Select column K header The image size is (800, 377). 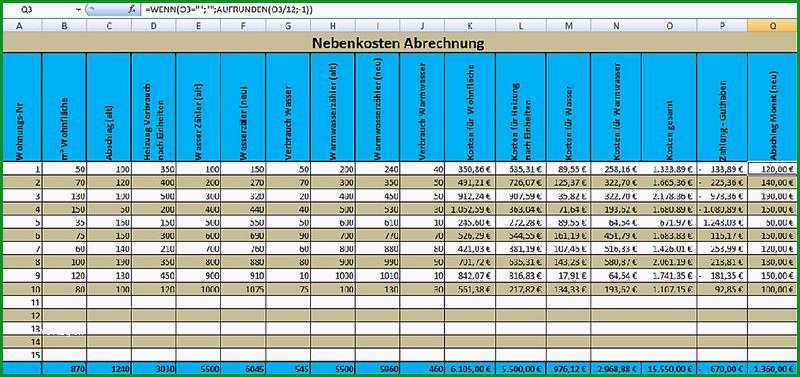point(470,27)
